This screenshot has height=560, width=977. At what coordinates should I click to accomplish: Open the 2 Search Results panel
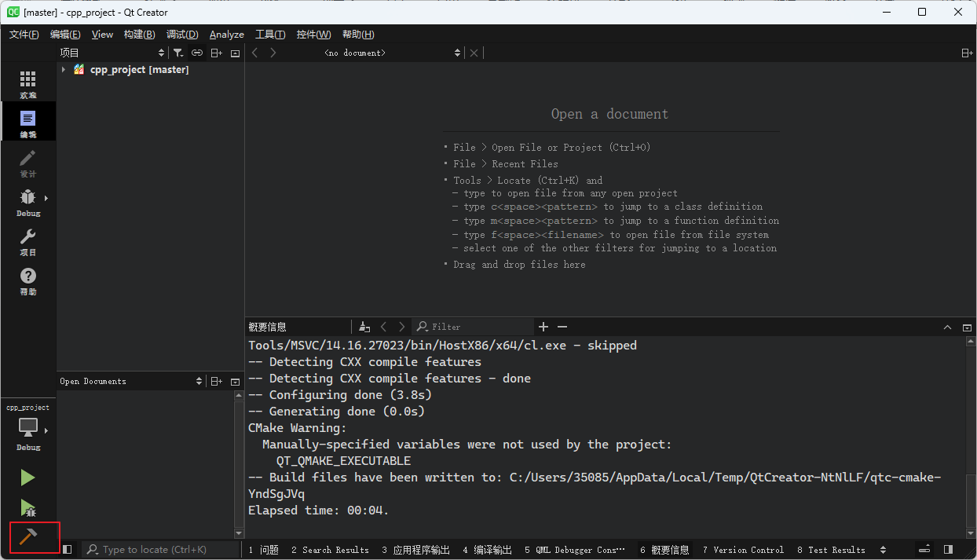coord(331,549)
